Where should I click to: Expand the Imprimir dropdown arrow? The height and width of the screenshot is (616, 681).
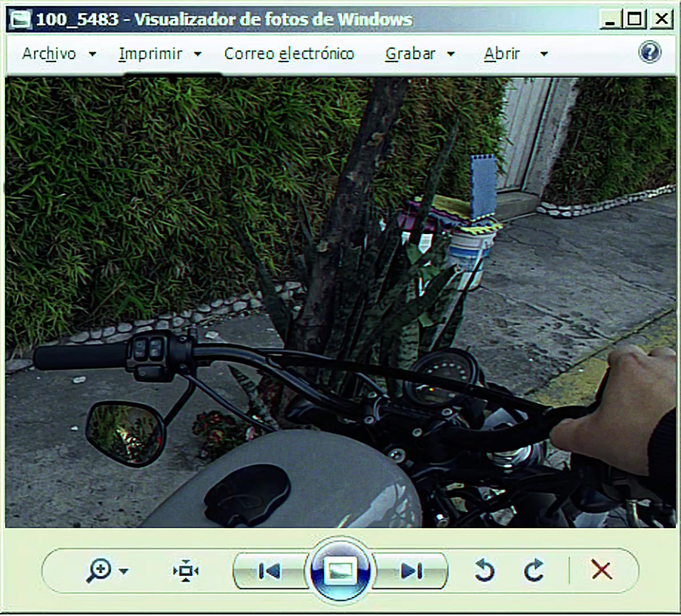coord(197,54)
